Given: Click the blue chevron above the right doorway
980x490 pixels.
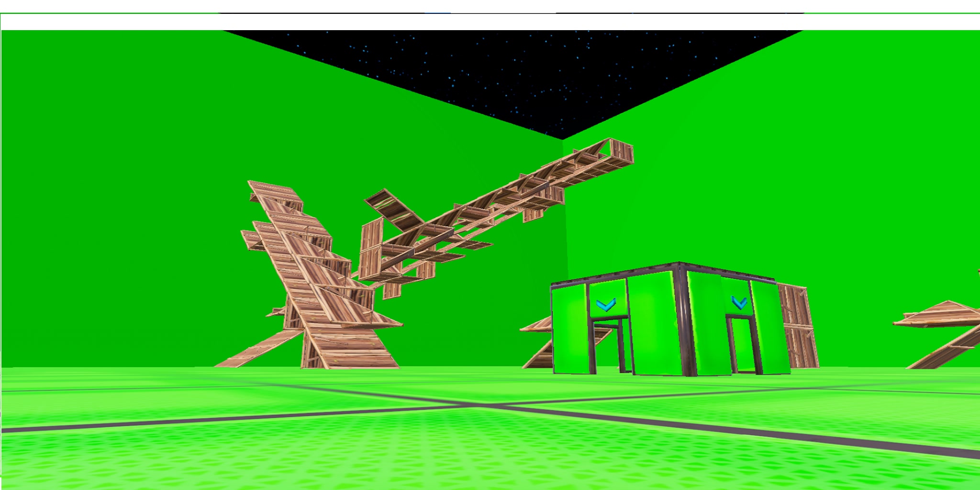Looking at the screenshot, I should tap(739, 302).
